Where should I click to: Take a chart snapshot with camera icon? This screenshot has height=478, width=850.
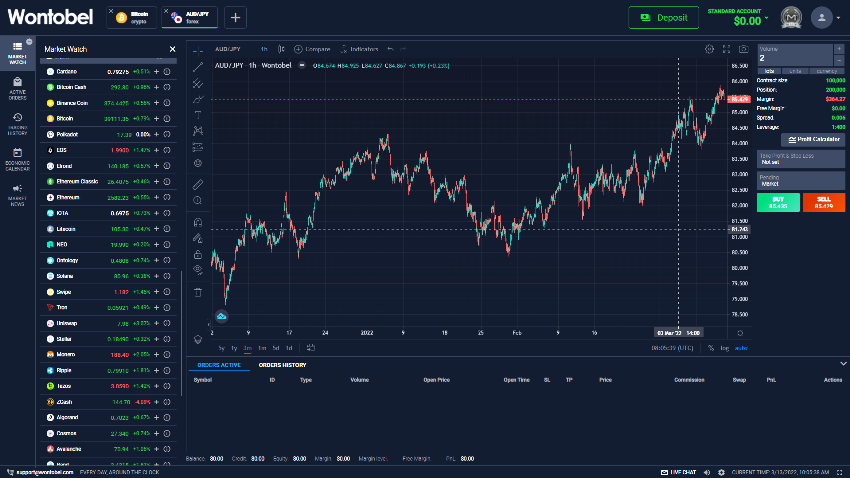click(x=743, y=49)
